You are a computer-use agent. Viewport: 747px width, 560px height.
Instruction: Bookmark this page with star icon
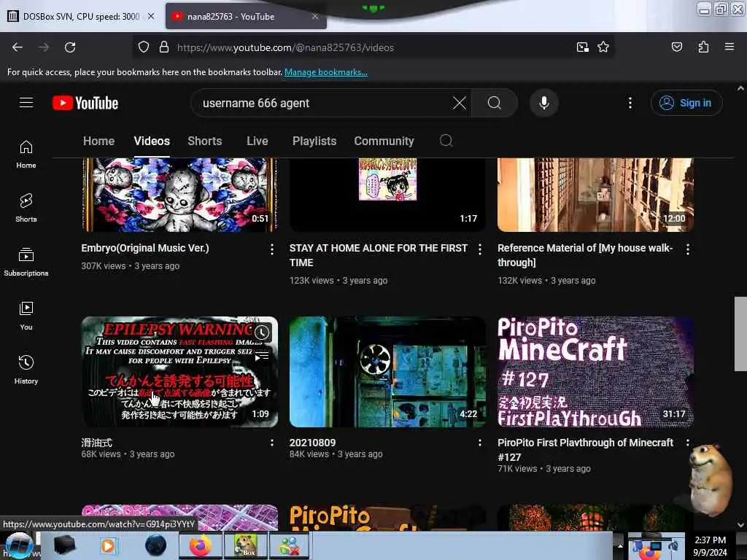pyautogui.click(x=603, y=47)
